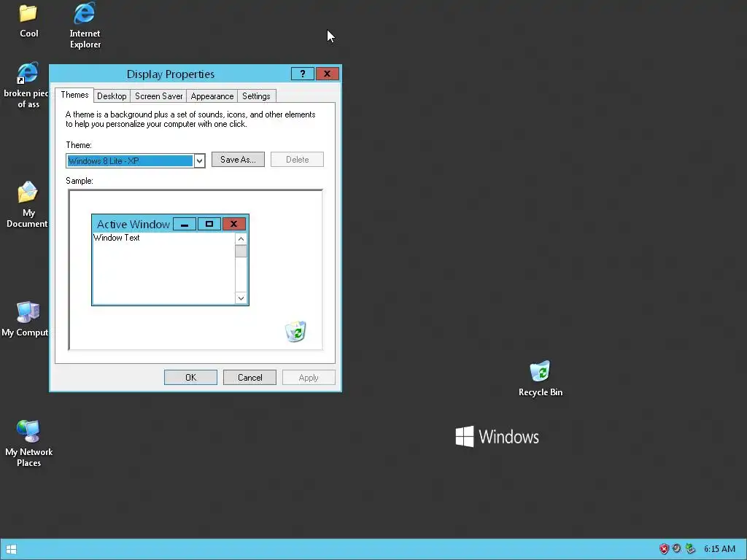Click the Display Properties title bar
The width and height of the screenshot is (747, 560).
coord(171,74)
